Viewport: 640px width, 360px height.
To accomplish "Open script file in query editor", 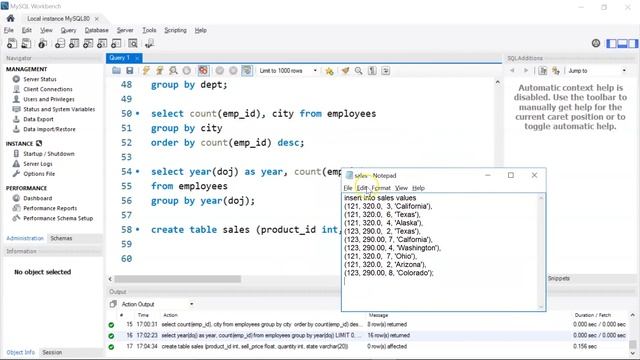I will (116, 71).
